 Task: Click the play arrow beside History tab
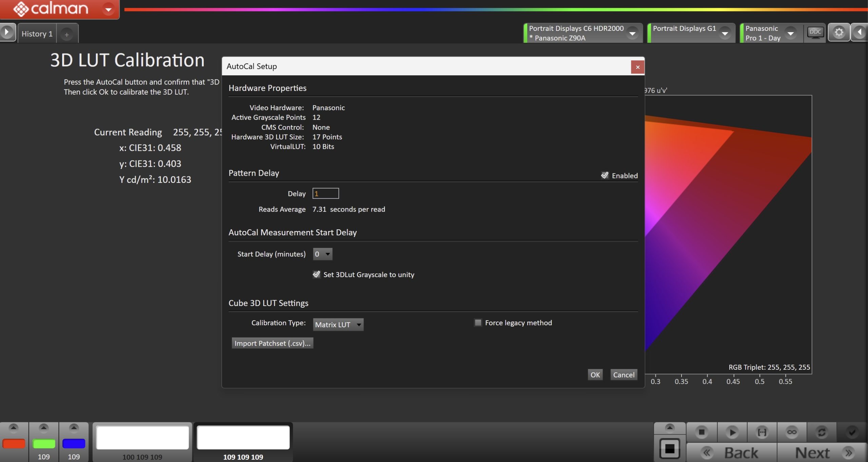(7, 33)
